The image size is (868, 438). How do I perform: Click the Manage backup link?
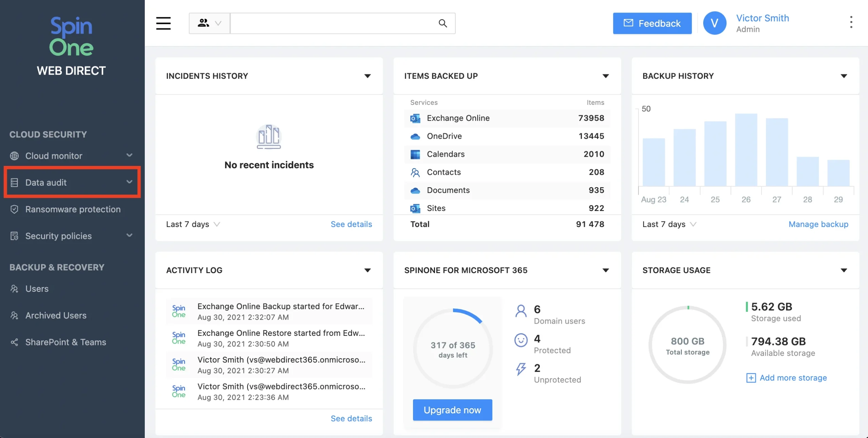tap(818, 224)
